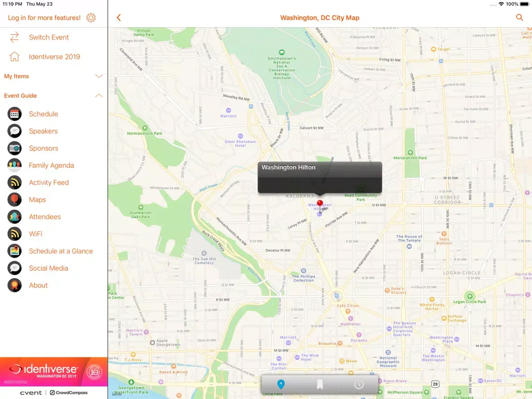The image size is (532, 399).
Task: Open Switch Event option
Action: pos(49,37)
